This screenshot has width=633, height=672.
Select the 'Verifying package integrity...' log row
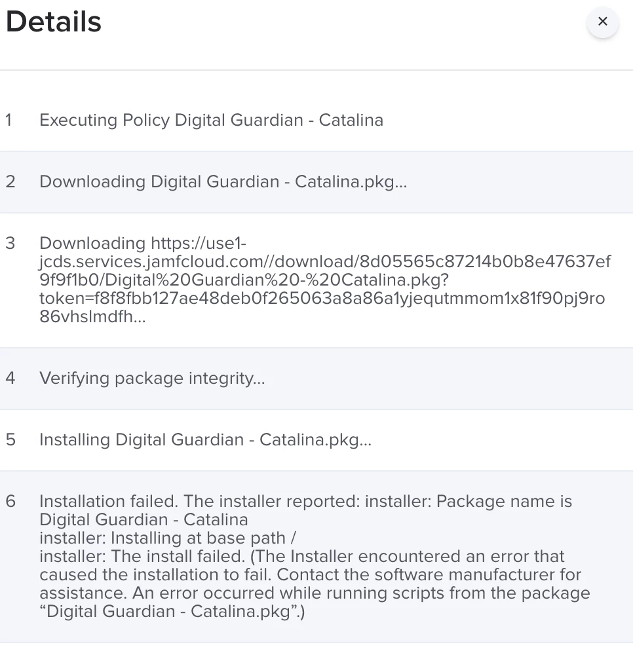pos(152,379)
